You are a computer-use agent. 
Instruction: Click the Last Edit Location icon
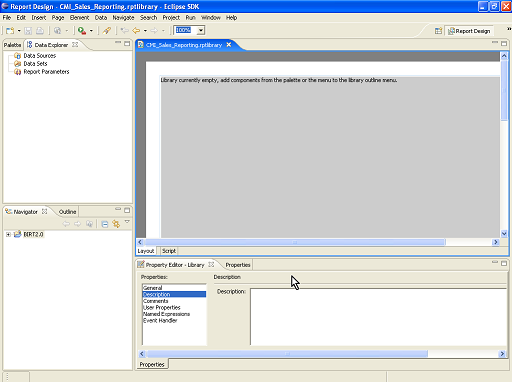click(125, 31)
